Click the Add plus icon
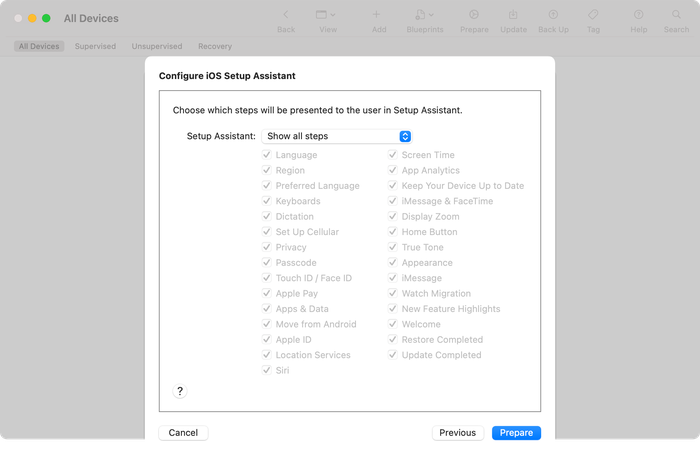 click(377, 15)
